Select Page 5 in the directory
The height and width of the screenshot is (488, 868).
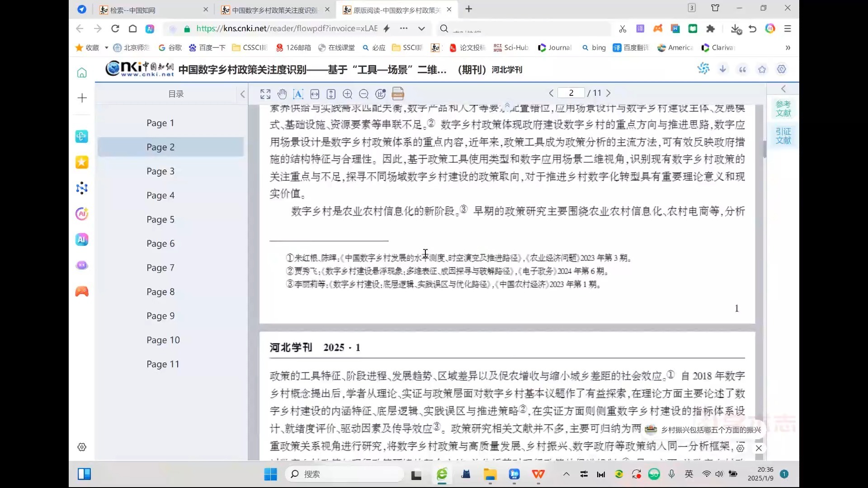[160, 219]
